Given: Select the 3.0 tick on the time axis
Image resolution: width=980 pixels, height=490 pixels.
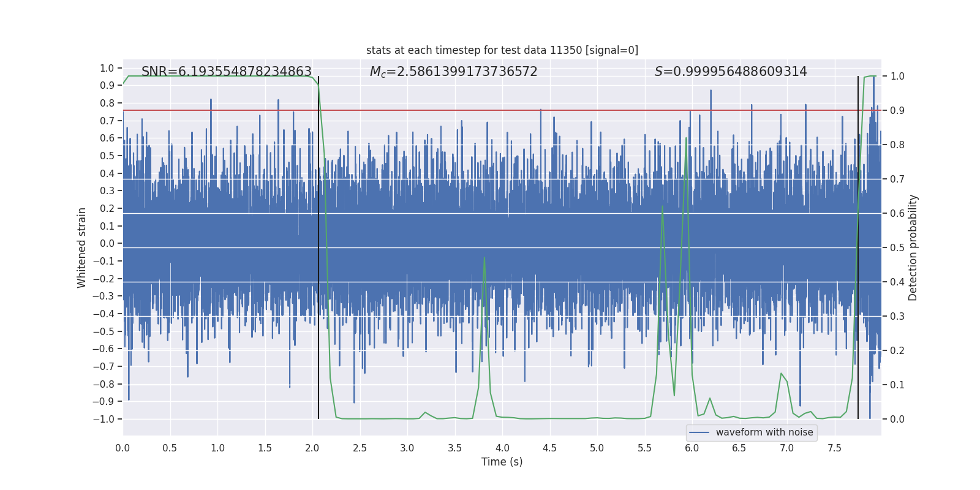Looking at the screenshot, I should click(x=407, y=448).
